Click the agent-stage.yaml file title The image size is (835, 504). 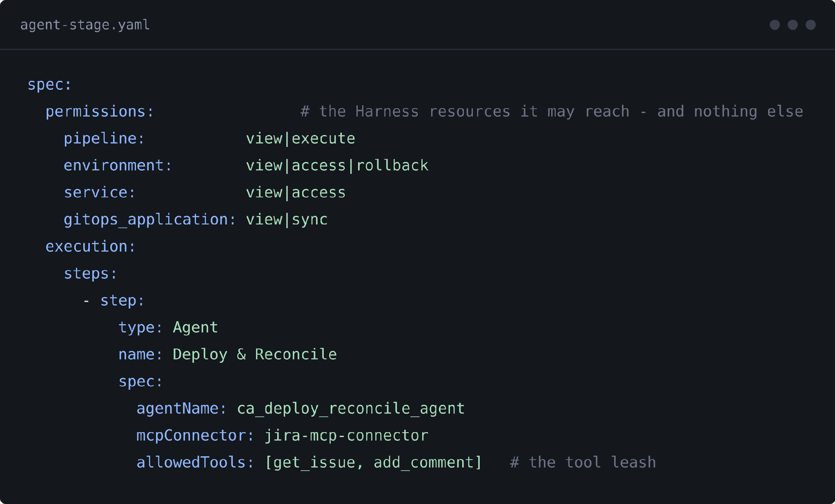coord(85,25)
